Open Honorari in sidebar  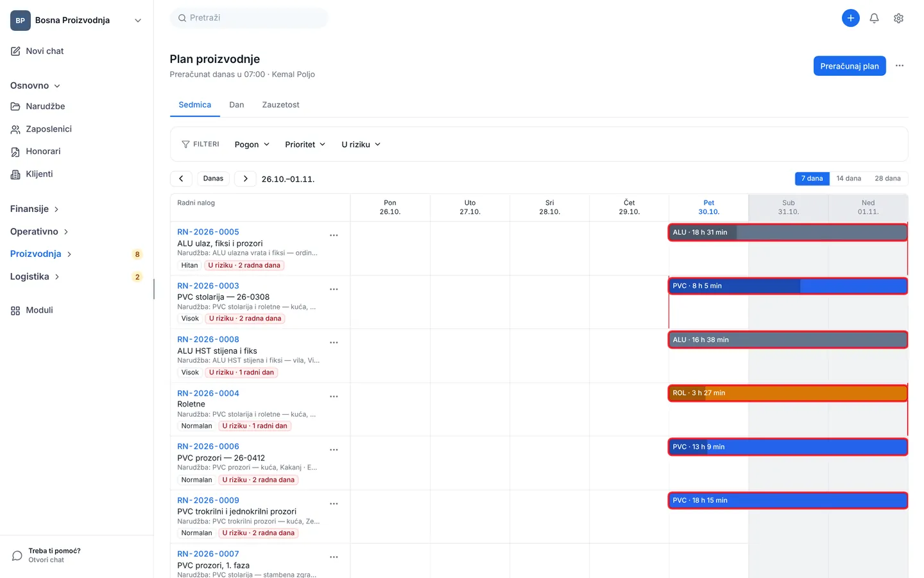coord(35,152)
